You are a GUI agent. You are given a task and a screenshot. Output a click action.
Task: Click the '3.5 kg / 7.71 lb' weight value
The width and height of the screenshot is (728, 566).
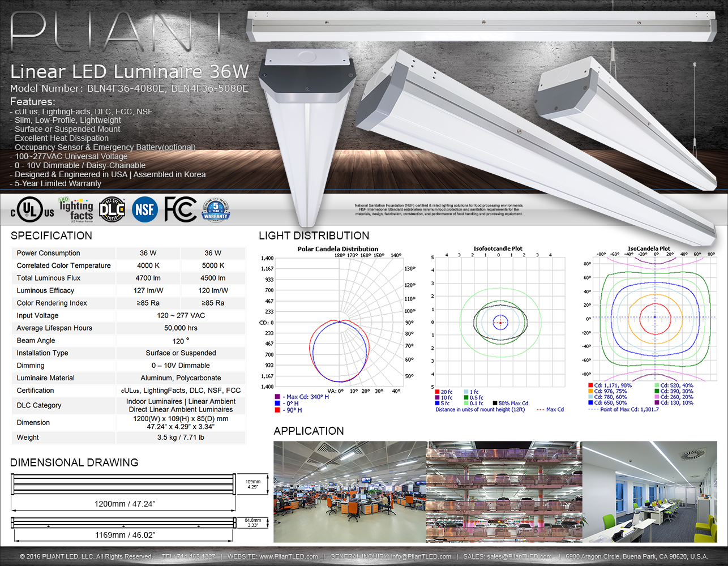tap(181, 438)
